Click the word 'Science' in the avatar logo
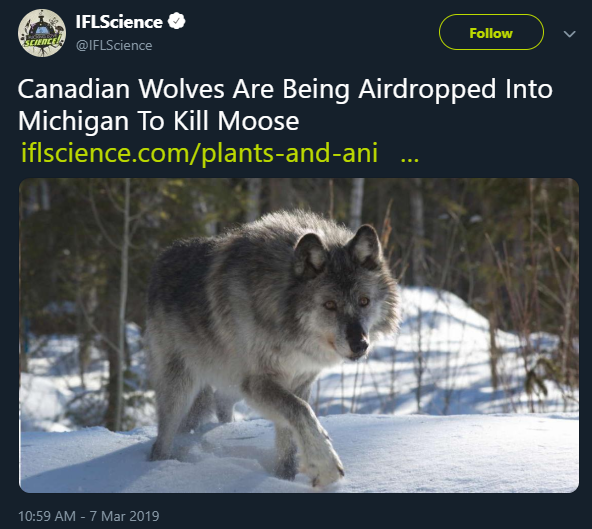Screen dimensions: 592x529 42,41
